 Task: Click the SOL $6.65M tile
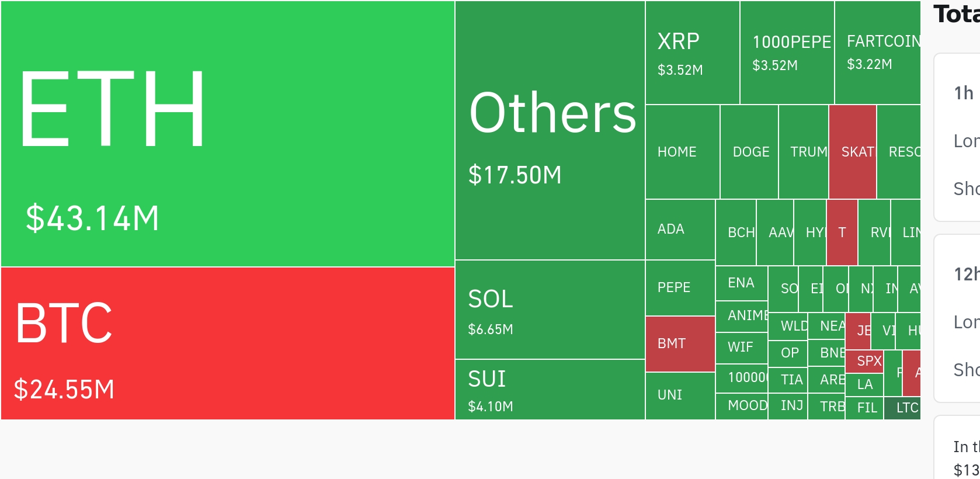[x=550, y=310]
